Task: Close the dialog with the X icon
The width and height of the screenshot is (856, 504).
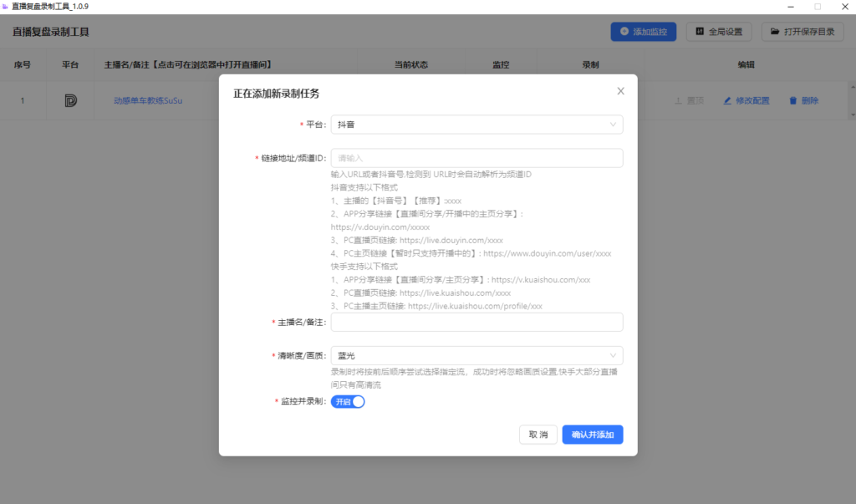Action: click(x=620, y=90)
